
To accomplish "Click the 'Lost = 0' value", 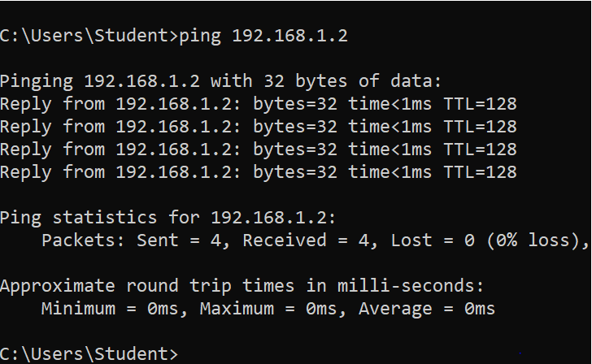I will [x=433, y=240].
